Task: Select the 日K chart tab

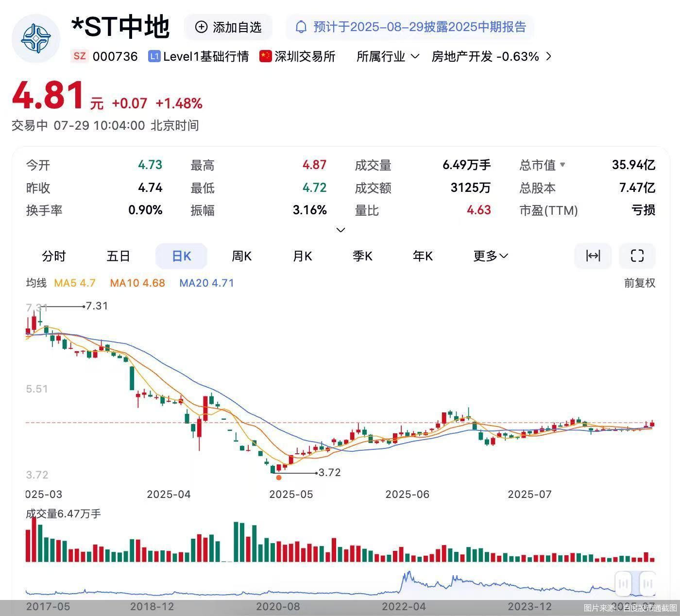Action: [181, 256]
